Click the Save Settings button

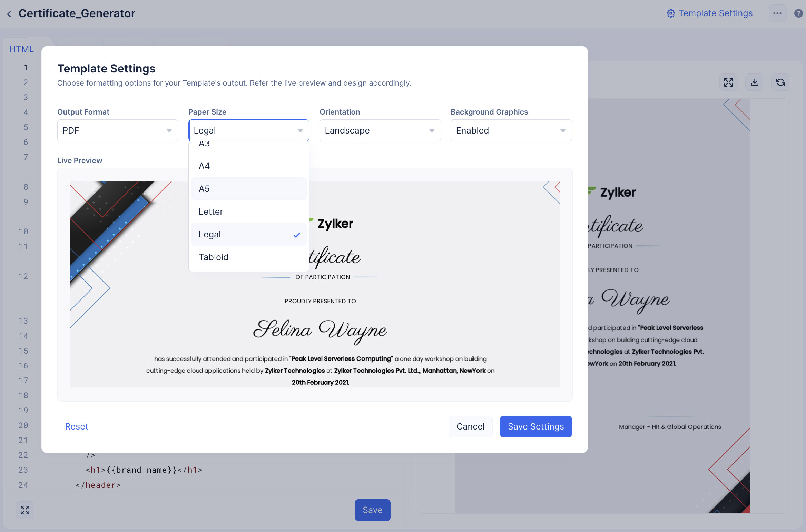click(535, 426)
